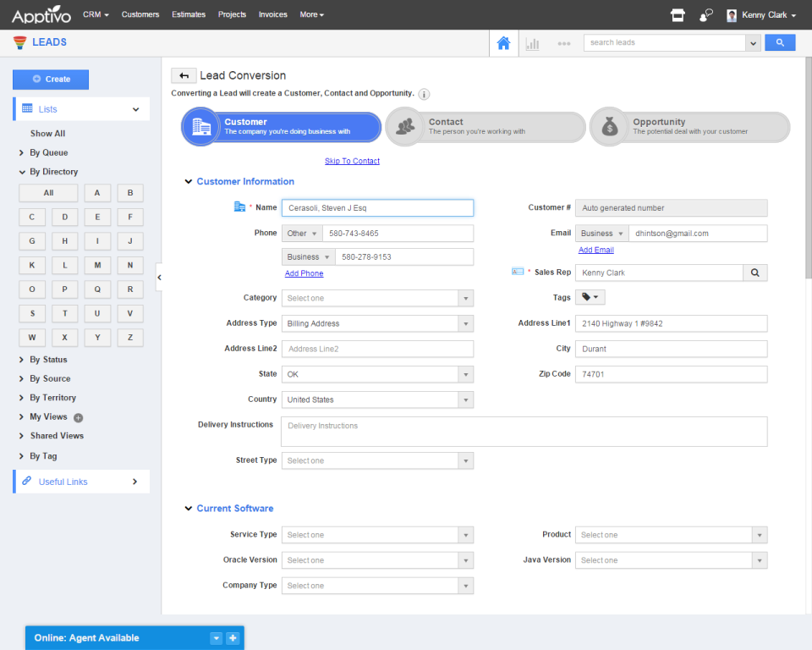Open the App Store icon in the top bar
Viewport: 812px width, 650px height.
tap(677, 14)
